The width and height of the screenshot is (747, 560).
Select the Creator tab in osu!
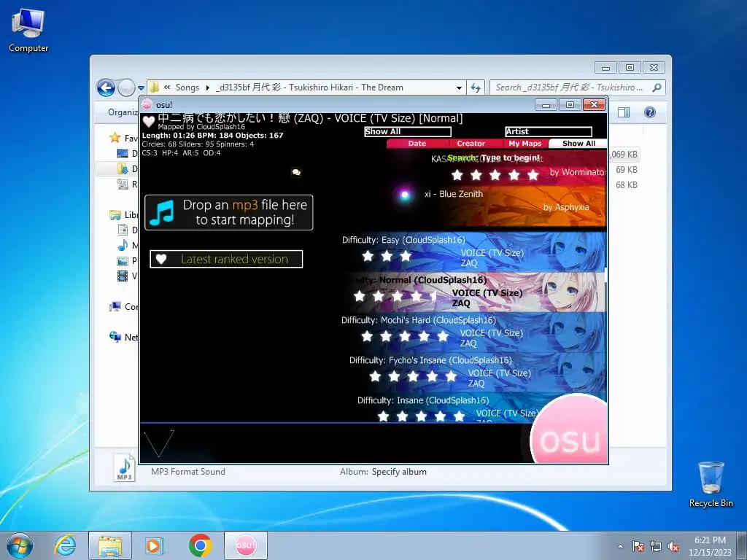pyautogui.click(x=471, y=144)
